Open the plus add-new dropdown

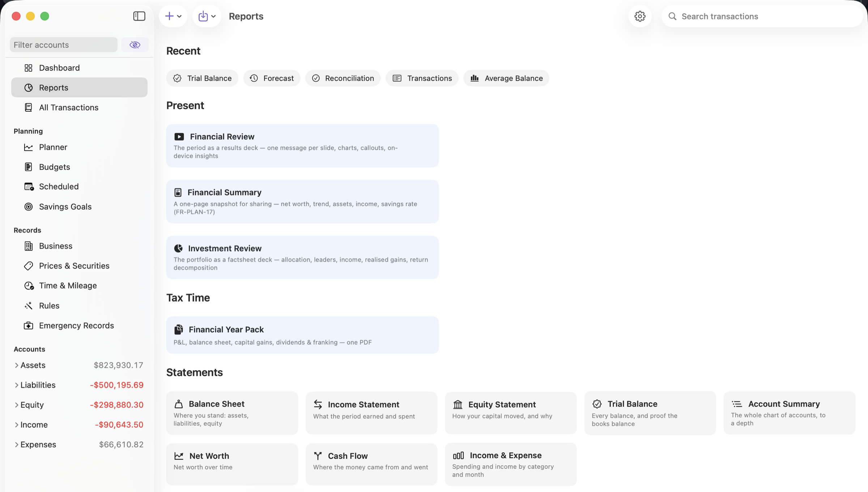(173, 16)
